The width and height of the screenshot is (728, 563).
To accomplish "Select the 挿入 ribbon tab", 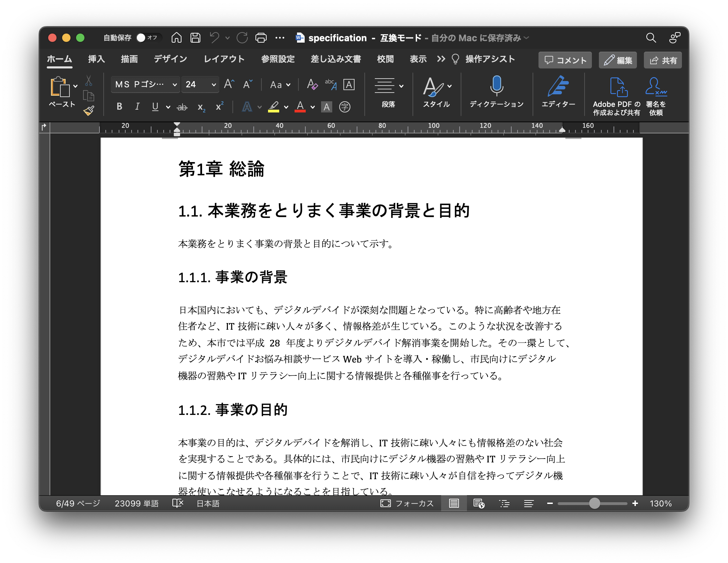I will (x=96, y=59).
